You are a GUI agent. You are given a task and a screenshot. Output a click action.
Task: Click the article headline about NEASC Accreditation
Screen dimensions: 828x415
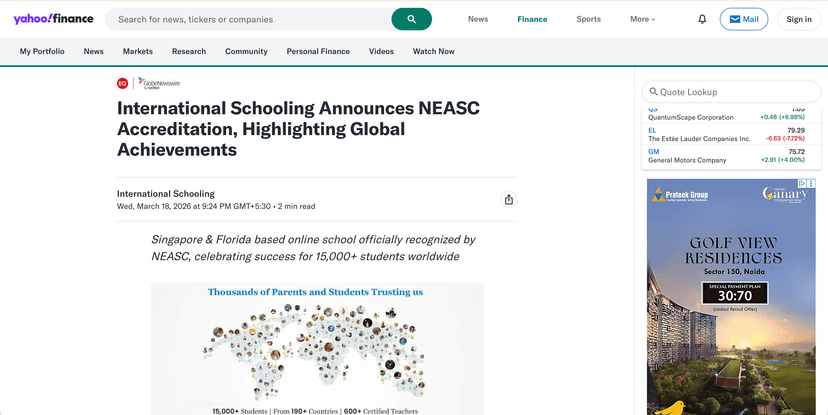[x=298, y=129]
